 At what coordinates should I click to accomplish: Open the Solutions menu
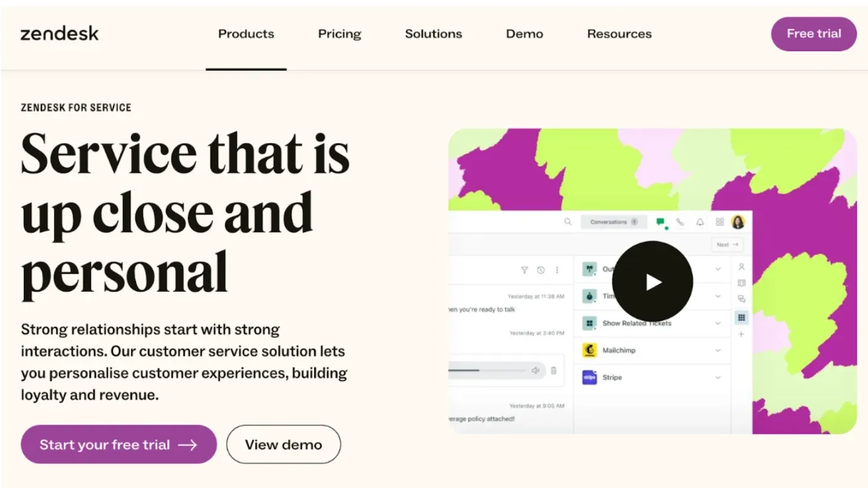433,34
